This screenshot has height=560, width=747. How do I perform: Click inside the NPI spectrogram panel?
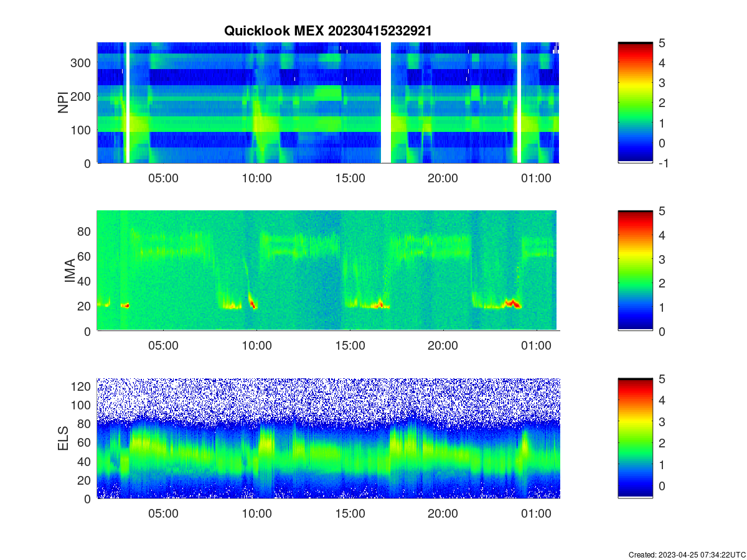point(328,103)
